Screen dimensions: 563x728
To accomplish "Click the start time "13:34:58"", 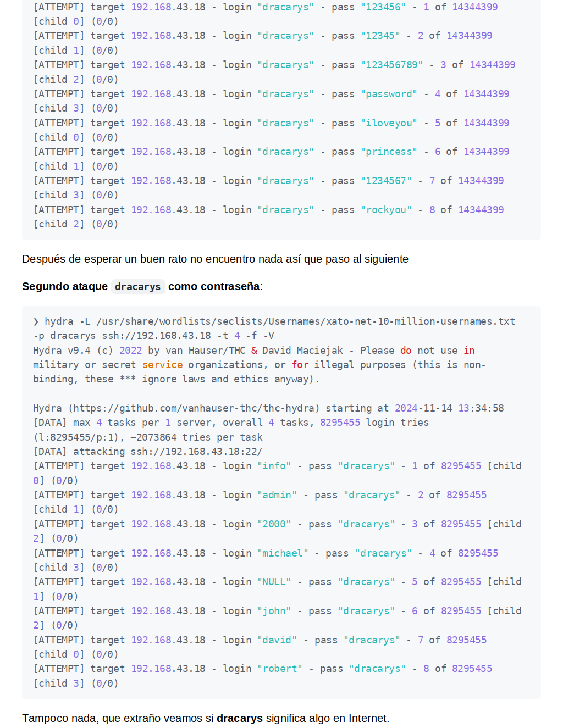I will click(481, 408).
